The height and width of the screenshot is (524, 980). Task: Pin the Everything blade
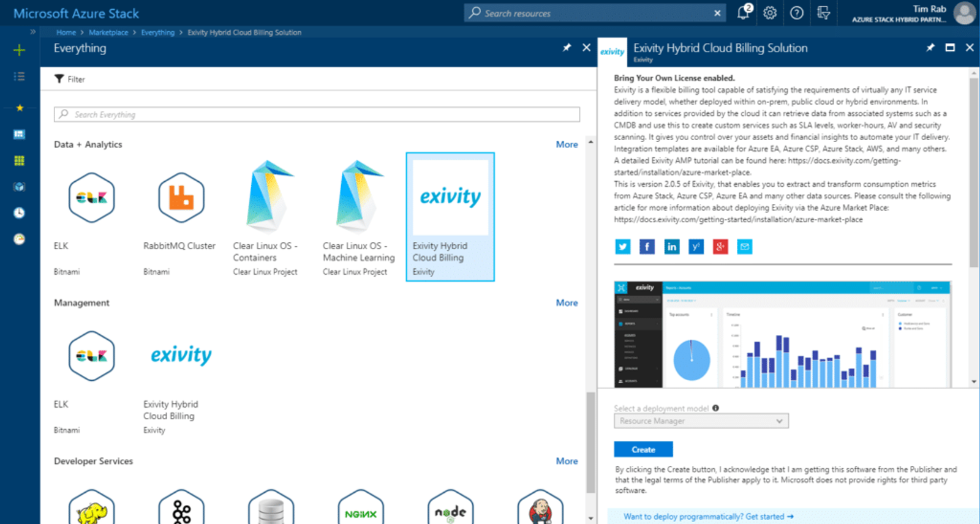[x=567, y=48]
